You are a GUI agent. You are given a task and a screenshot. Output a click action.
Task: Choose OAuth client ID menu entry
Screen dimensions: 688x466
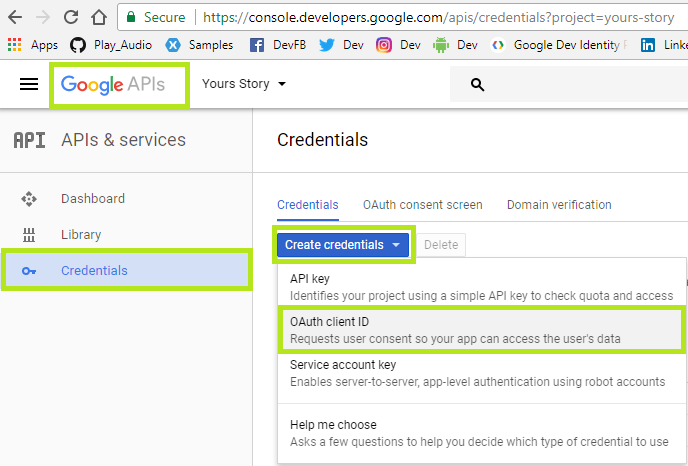click(x=482, y=330)
